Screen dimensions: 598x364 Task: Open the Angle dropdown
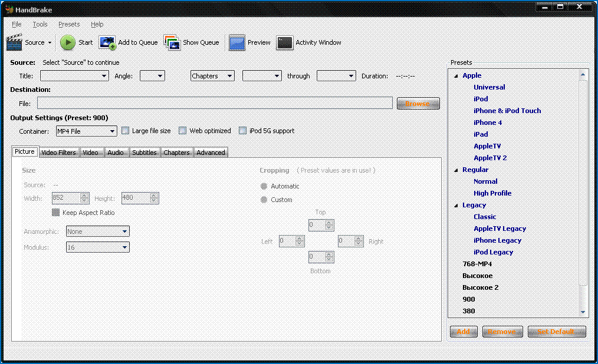pos(152,76)
